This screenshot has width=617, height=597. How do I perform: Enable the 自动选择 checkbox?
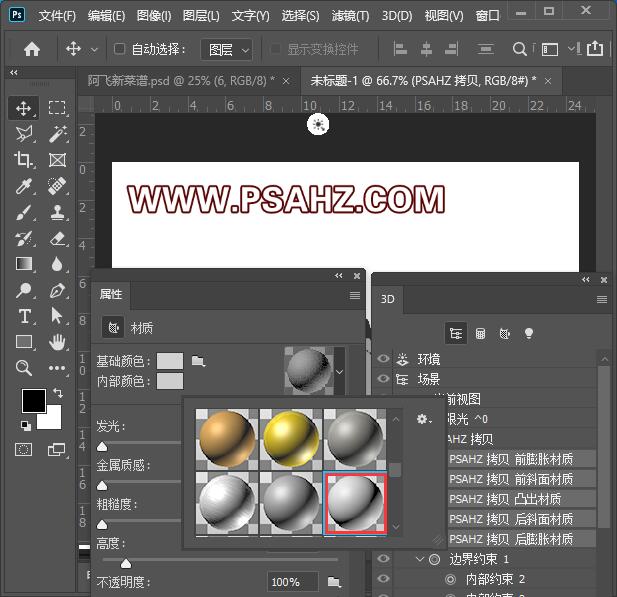tap(119, 49)
